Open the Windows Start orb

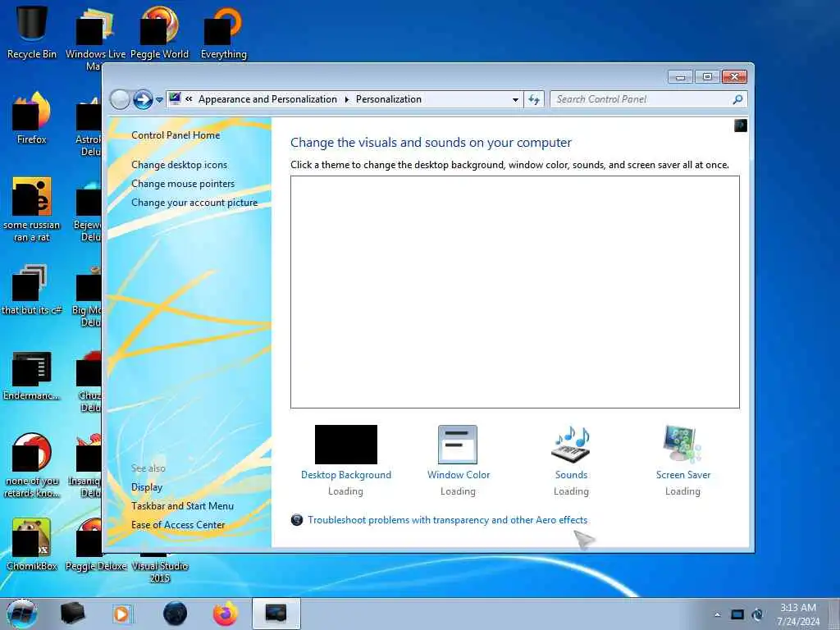point(22,614)
